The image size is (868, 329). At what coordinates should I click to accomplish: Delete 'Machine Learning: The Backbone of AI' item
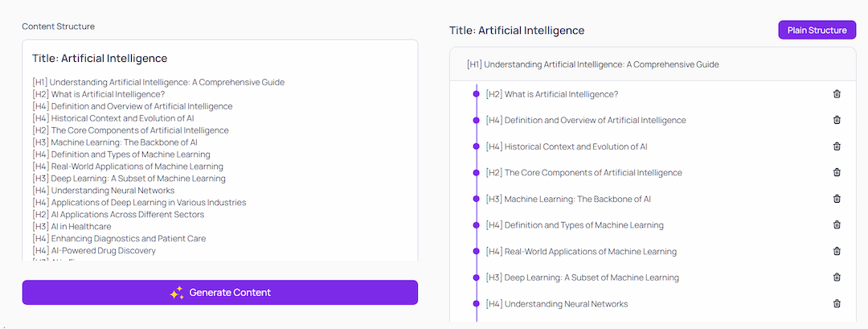pos(837,199)
